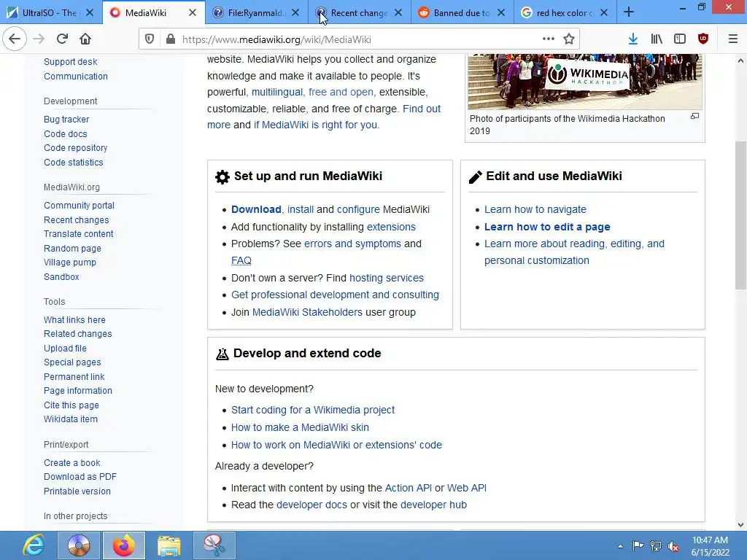This screenshot has width=747, height=560.
Task: Toggle the sidebar view icon
Action: click(x=680, y=39)
